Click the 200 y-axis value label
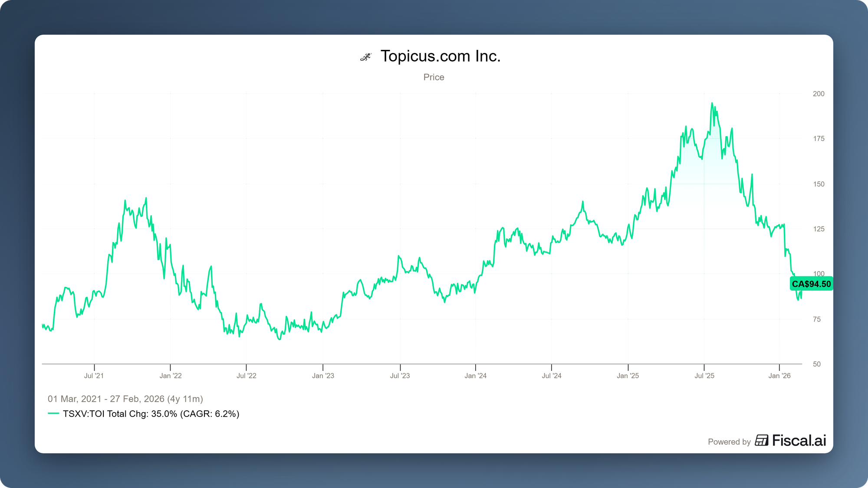 pos(819,94)
